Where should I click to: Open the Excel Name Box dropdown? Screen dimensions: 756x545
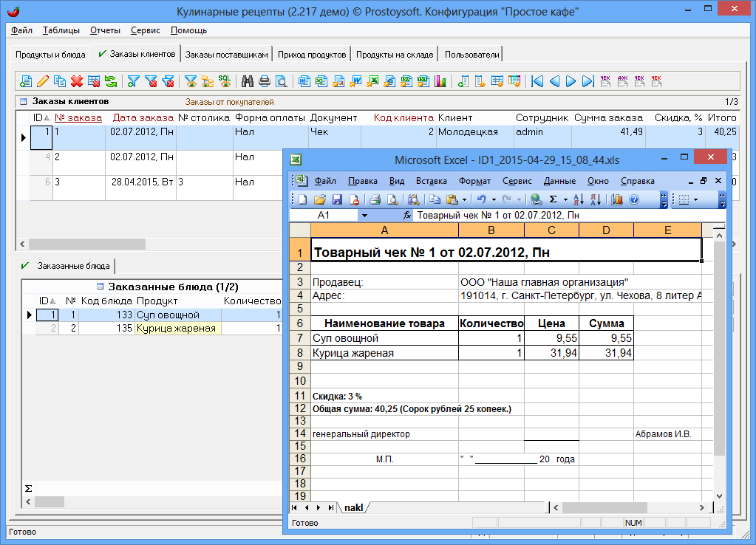point(364,216)
